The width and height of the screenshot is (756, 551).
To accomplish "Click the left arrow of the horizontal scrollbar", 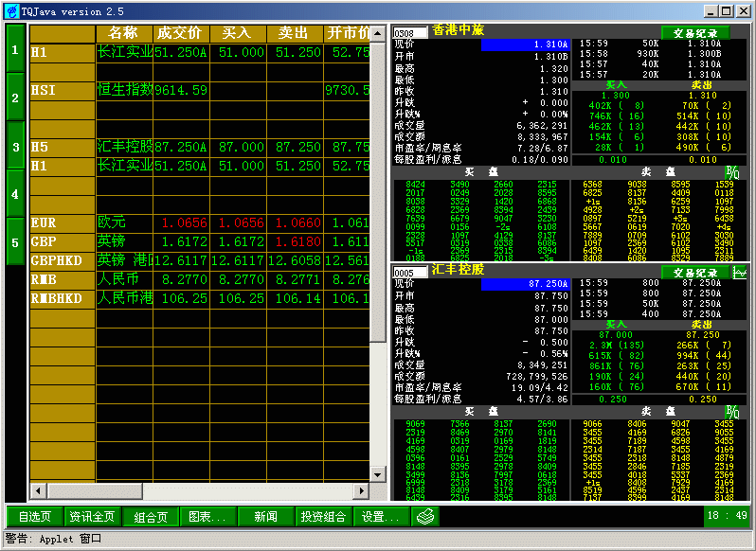I will [38, 490].
